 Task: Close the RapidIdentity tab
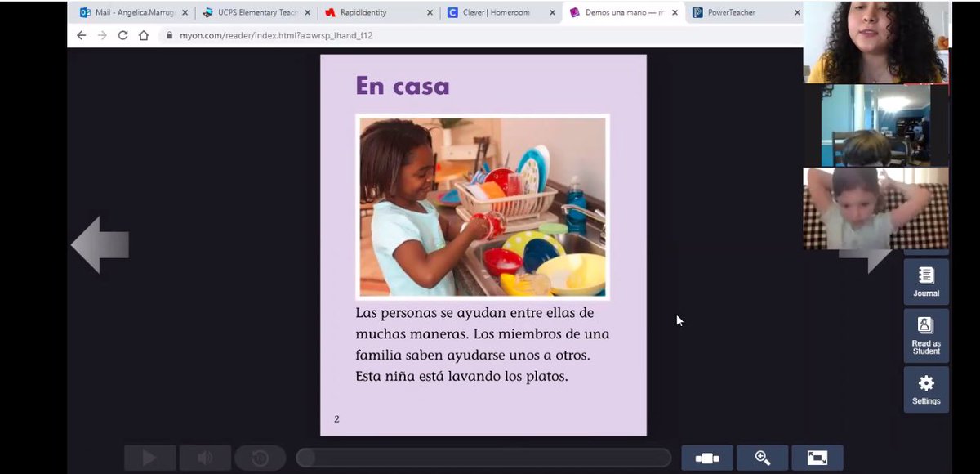click(x=430, y=13)
